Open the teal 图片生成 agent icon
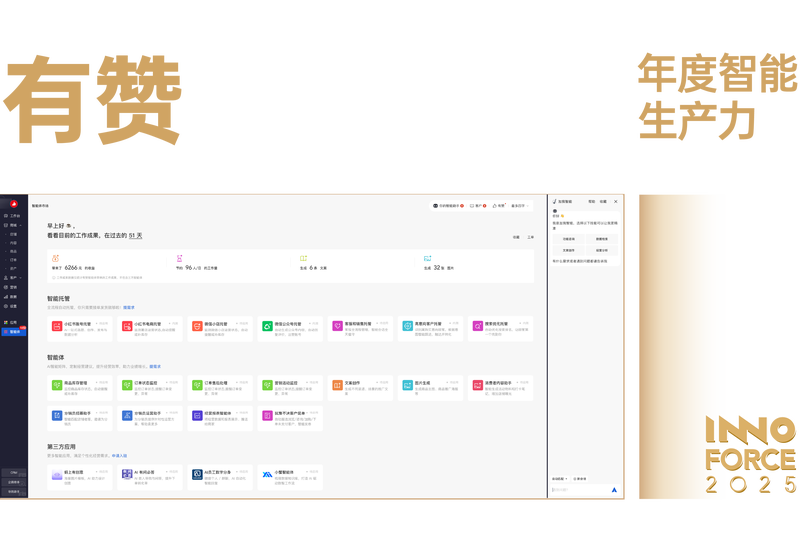 408,385
